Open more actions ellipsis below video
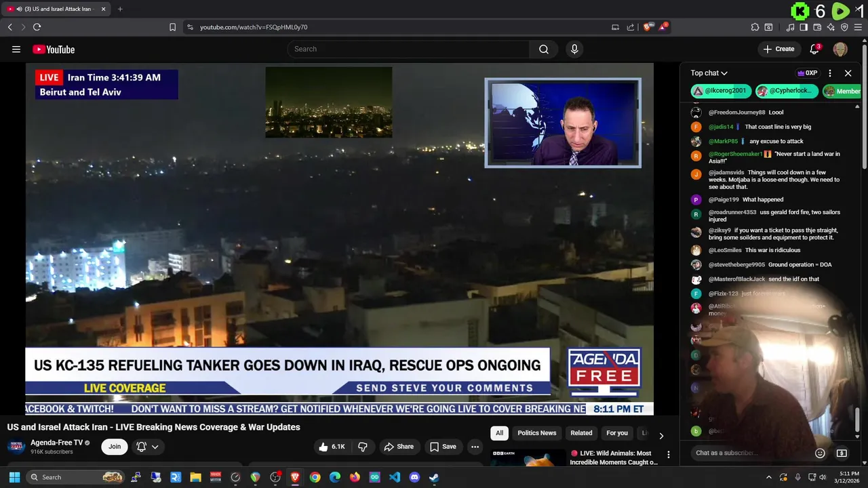The height and width of the screenshot is (488, 868). point(475,447)
